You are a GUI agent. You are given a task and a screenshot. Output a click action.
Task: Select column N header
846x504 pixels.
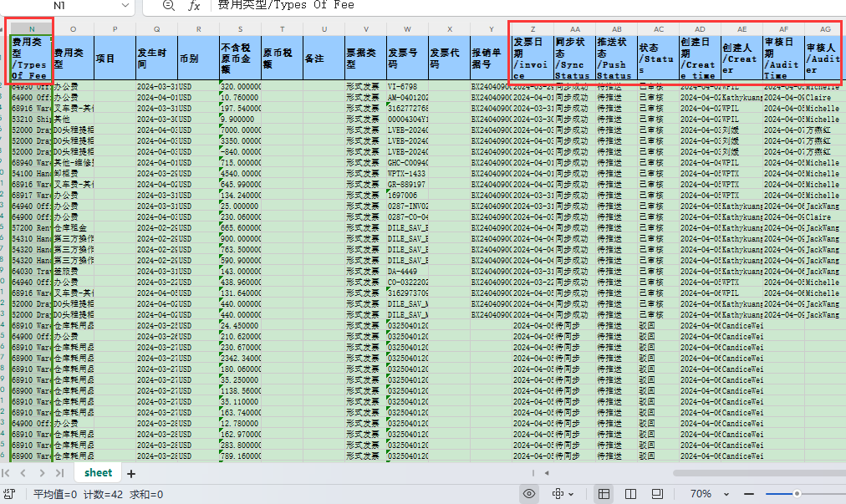[x=32, y=29]
